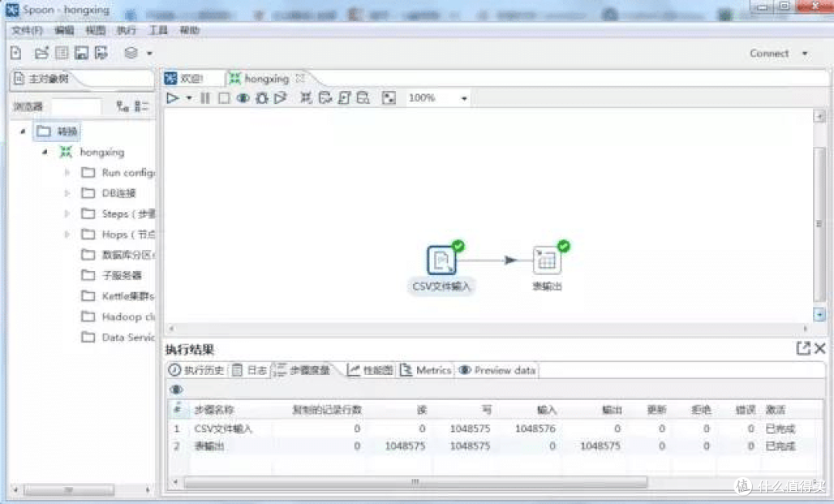Generate SQL for transformation icon
The height and width of the screenshot is (504, 834).
pyautogui.click(x=344, y=98)
